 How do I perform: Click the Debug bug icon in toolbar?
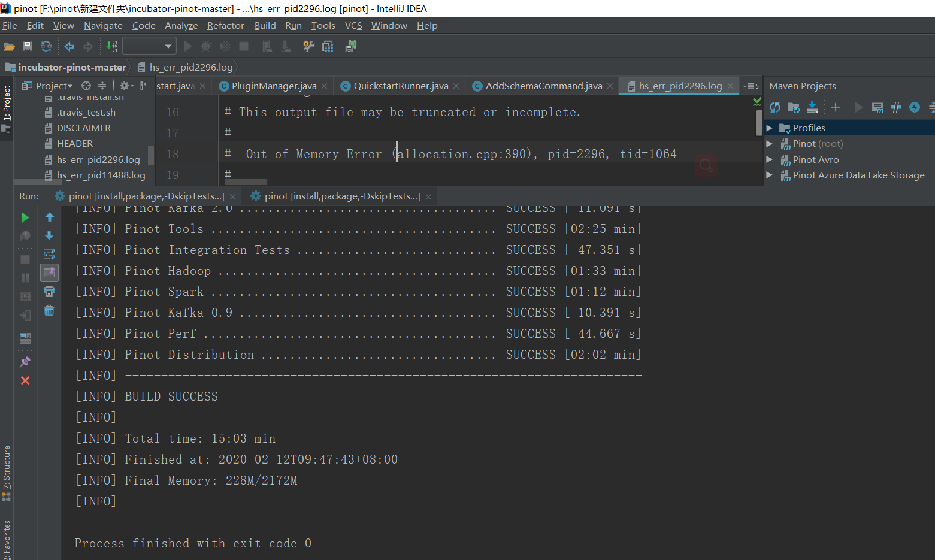coord(206,46)
